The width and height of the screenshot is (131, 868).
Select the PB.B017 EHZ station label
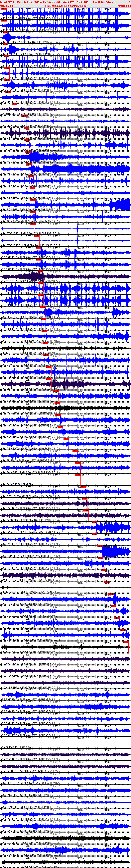pos(29,700)
